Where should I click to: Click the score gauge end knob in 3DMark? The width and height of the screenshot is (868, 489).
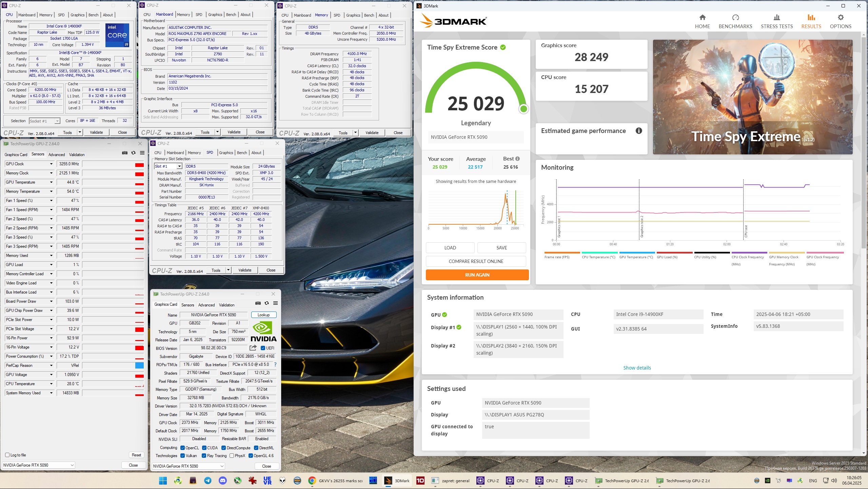click(524, 109)
